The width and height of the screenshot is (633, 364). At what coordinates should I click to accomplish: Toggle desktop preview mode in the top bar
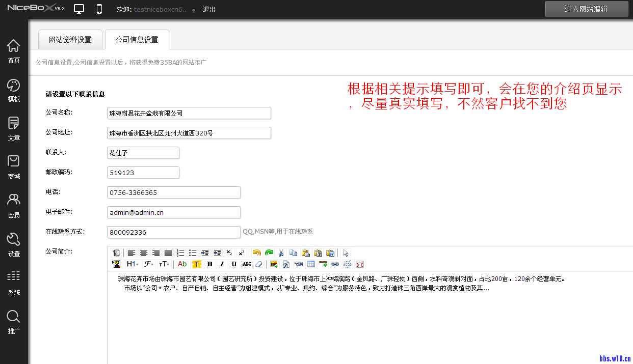pos(78,8)
